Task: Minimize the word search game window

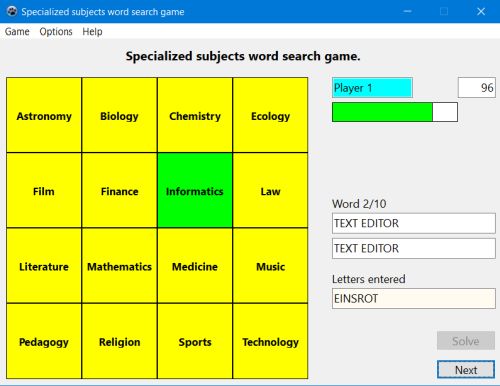Action: pos(407,11)
